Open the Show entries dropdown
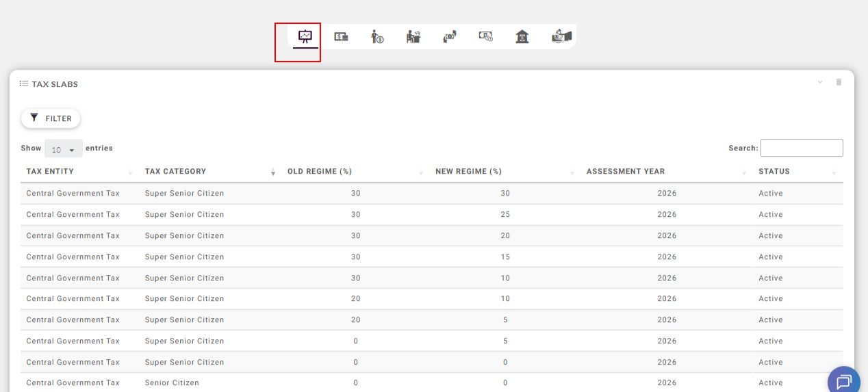868x392 pixels. [63, 149]
